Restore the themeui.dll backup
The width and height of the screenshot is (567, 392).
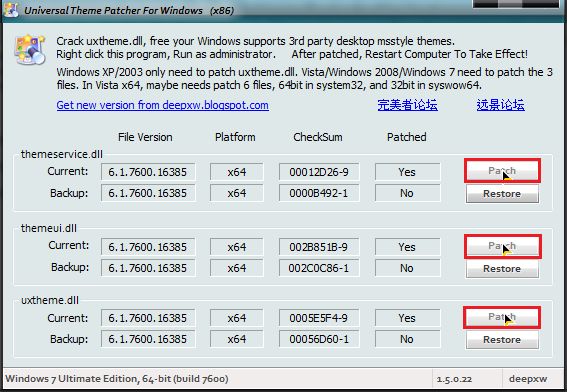(x=502, y=269)
